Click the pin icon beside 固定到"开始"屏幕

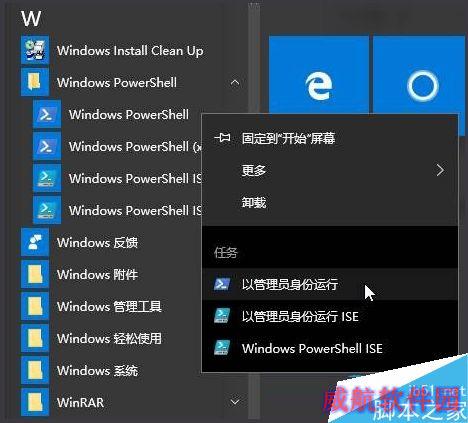[x=222, y=138]
